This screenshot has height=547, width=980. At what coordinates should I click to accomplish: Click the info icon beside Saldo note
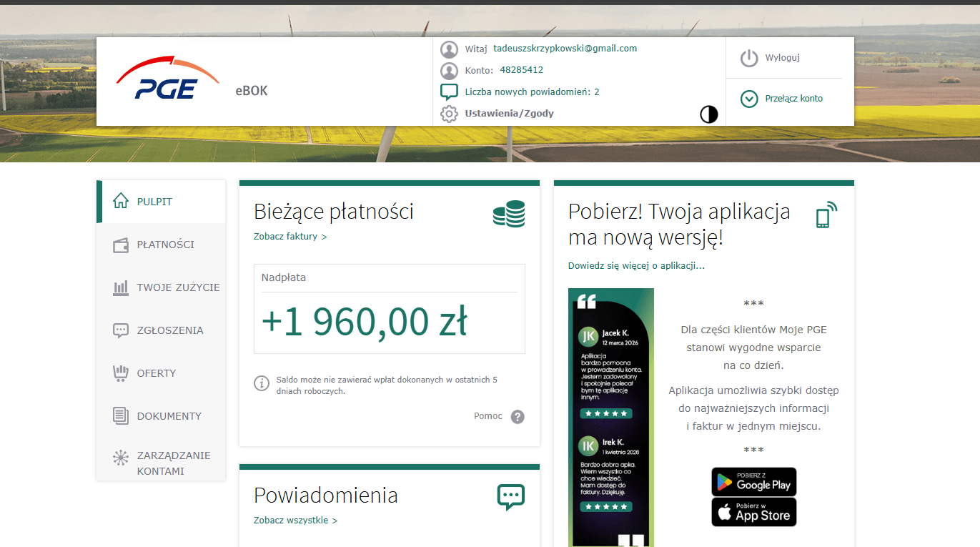[x=262, y=383]
